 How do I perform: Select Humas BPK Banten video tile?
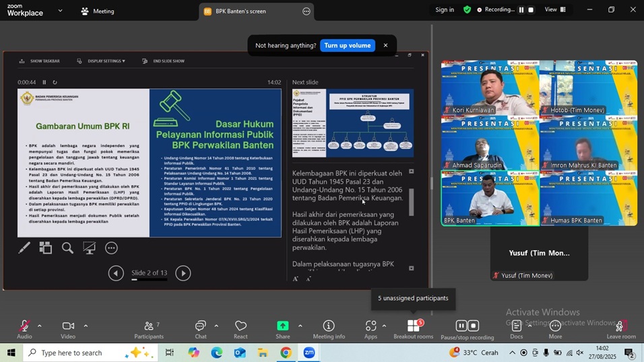click(588, 198)
